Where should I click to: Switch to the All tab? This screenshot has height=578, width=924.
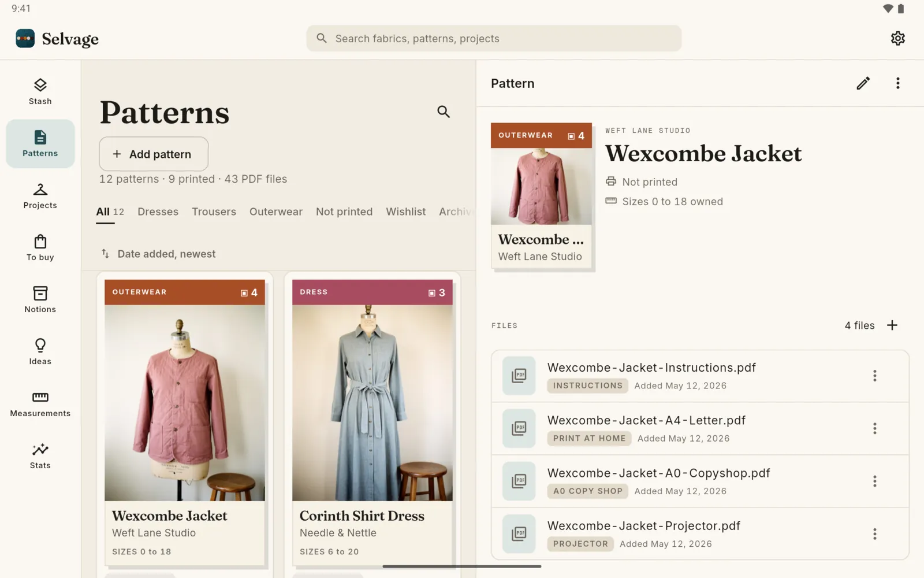pos(110,212)
